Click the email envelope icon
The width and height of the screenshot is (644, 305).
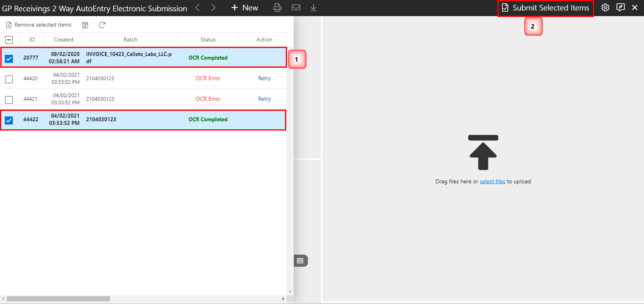click(x=296, y=8)
